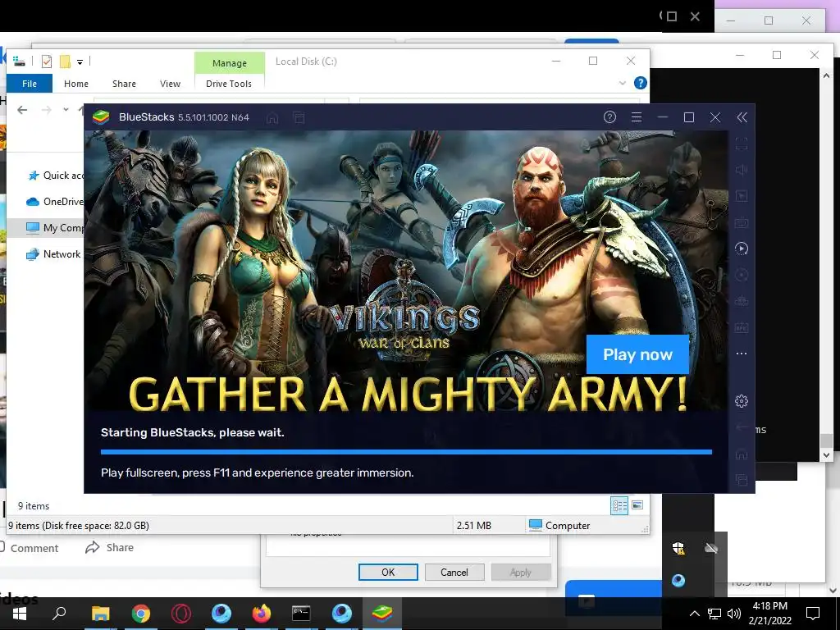840x630 pixels.
Task: Click the Cancel button in background dialog
Action: coord(454,572)
